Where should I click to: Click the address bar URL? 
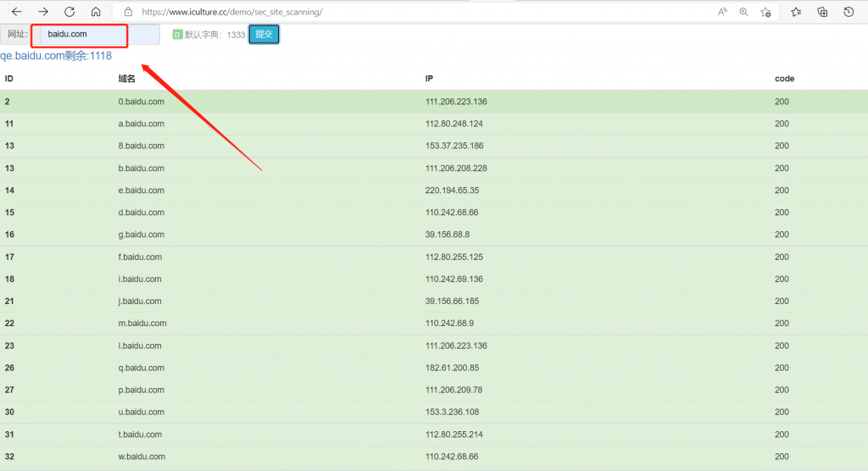[x=232, y=12]
